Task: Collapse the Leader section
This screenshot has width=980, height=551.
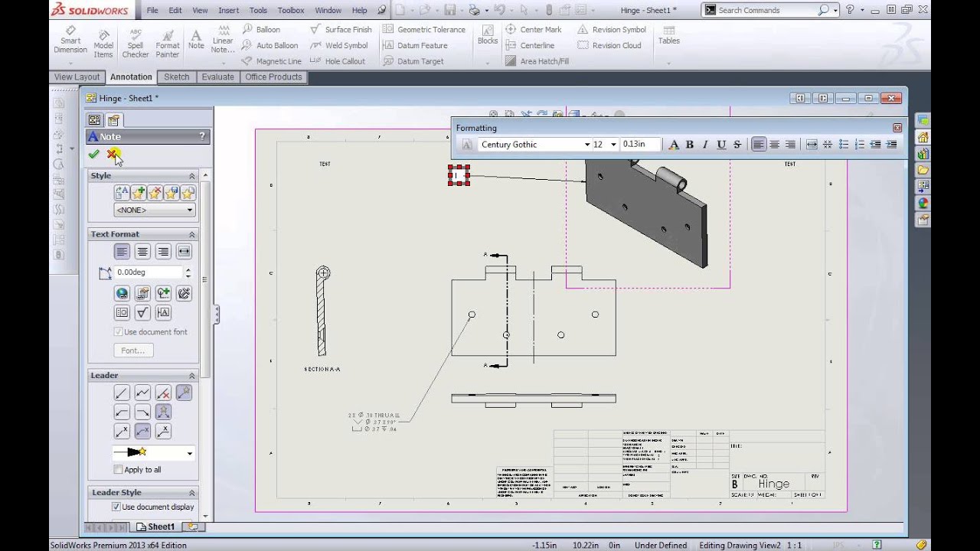Action: tap(192, 376)
